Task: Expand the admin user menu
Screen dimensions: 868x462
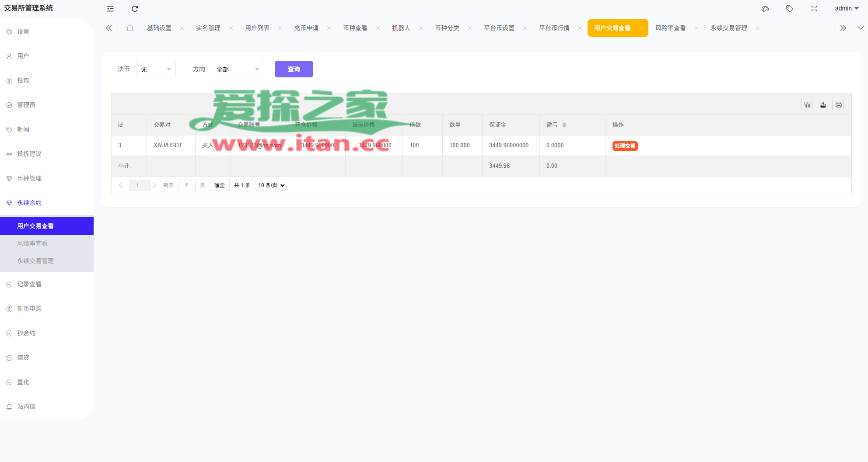Action: tap(847, 9)
